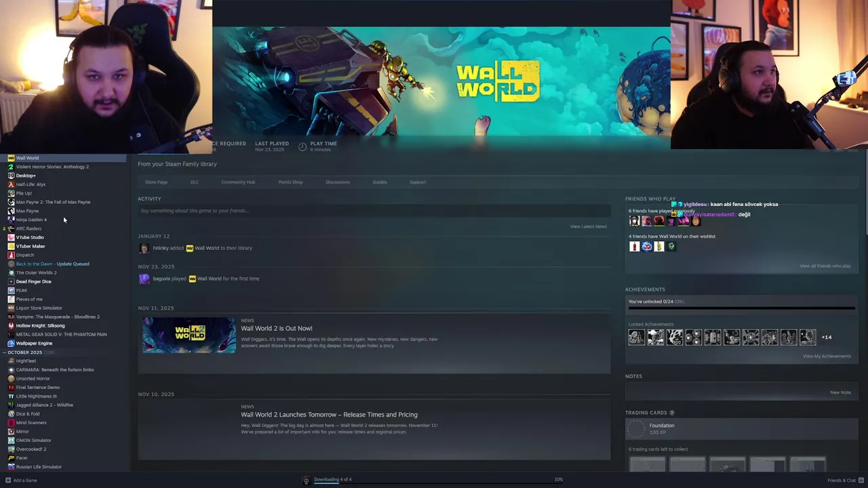Click the Overcooked! 2 game icon
Screen dimensions: 868x488
point(11,449)
